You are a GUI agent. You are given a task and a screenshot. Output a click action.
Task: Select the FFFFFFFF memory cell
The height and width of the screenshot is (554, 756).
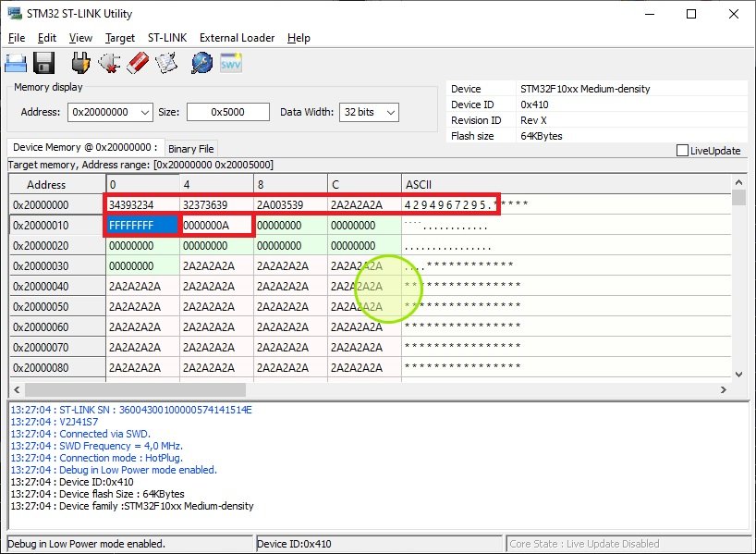click(x=142, y=226)
